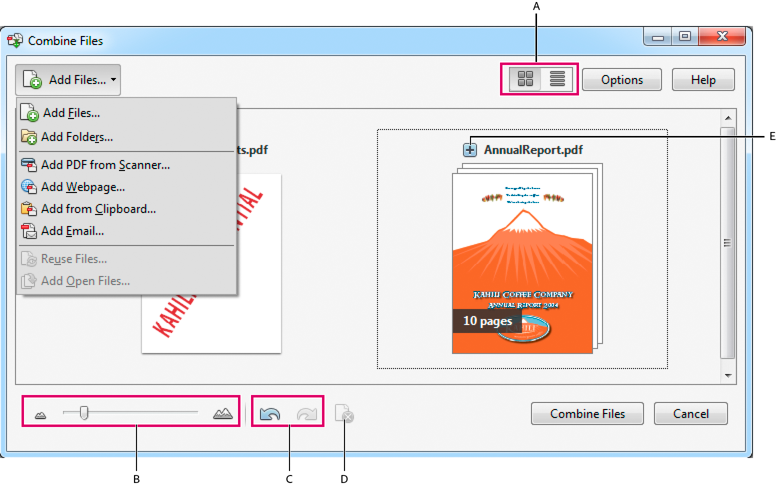Click the large thumbnails mountain icon
This screenshot has height=486, width=776.
(223, 413)
